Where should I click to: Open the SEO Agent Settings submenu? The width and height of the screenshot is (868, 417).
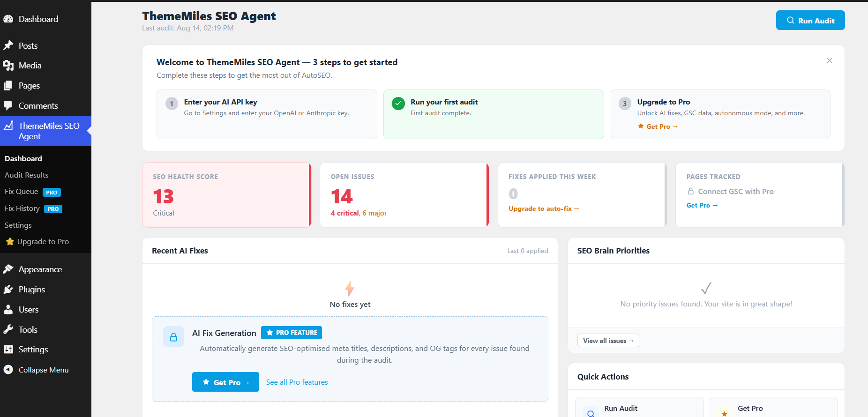point(18,225)
